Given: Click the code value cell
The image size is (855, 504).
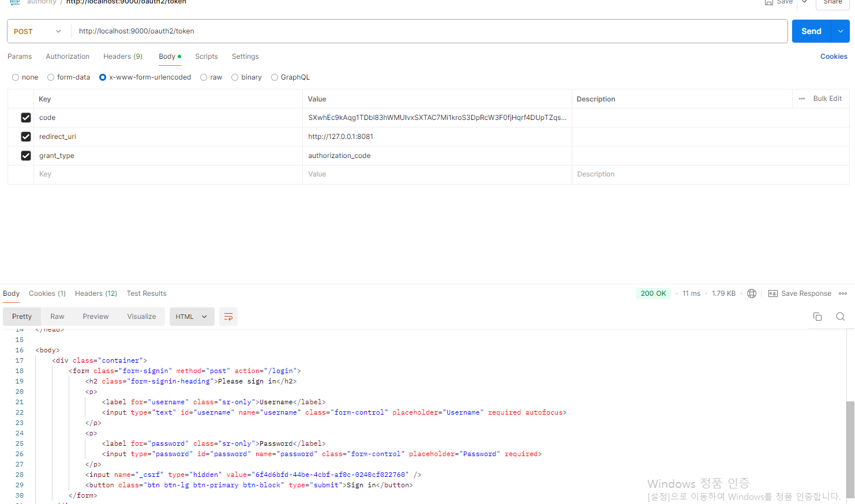Looking at the screenshot, I should (437, 118).
